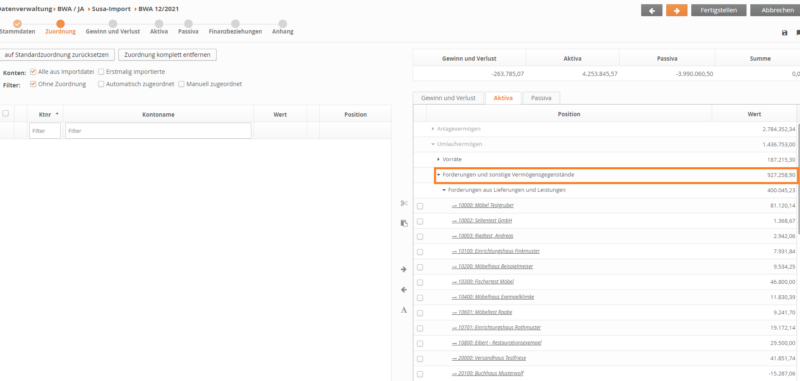
Task: Click Passiva total -3.990.060,50
Action: 694,74
